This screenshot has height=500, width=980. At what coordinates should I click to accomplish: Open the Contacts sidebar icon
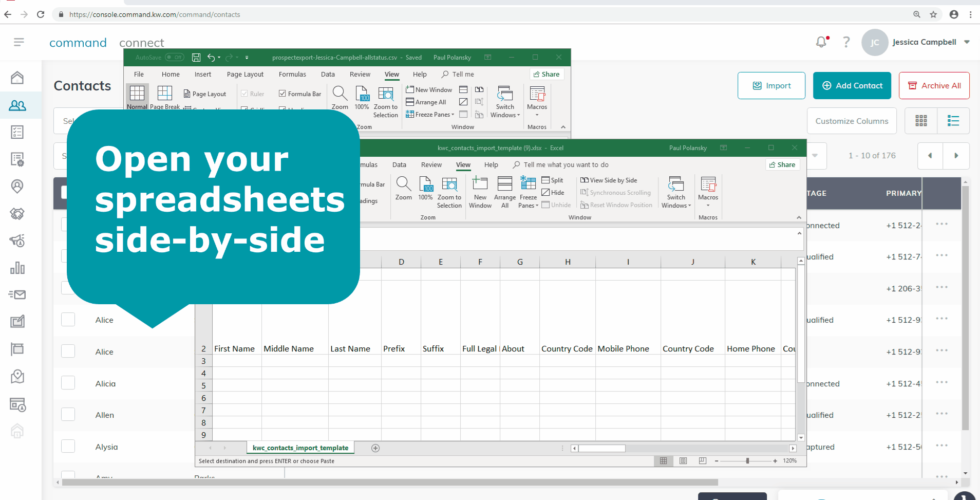pyautogui.click(x=17, y=105)
